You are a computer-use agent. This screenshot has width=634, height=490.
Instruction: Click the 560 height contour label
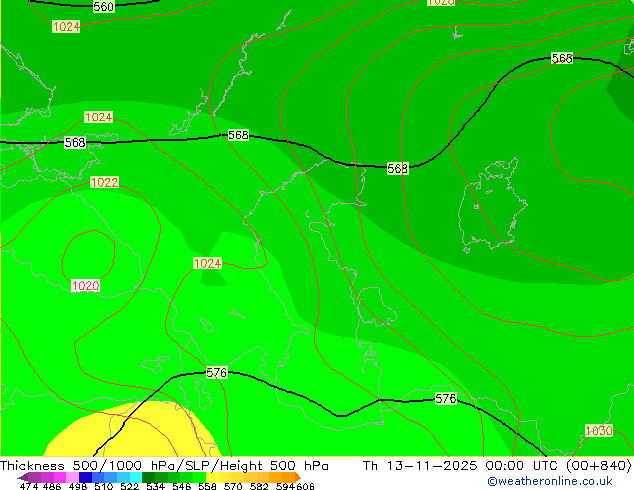[x=104, y=6]
